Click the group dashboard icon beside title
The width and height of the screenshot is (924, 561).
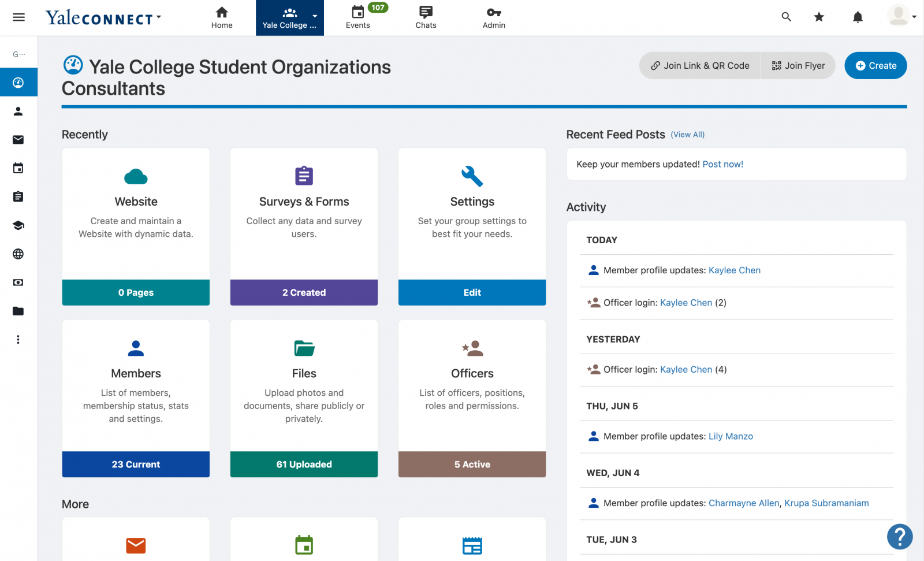73,65
